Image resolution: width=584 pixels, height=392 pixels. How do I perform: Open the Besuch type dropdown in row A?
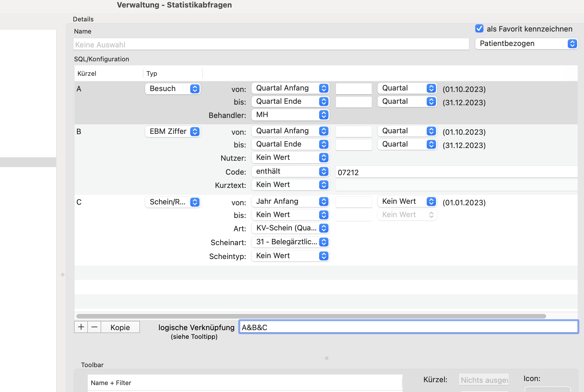click(173, 88)
